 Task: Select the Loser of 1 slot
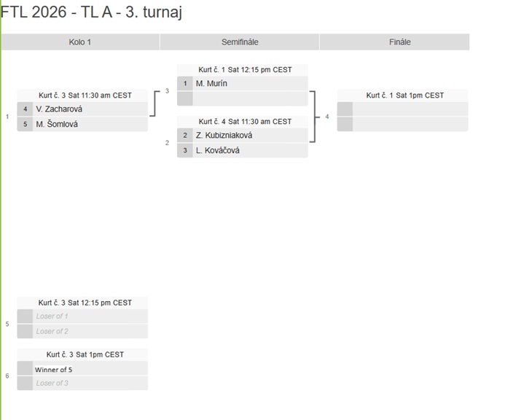82,316
